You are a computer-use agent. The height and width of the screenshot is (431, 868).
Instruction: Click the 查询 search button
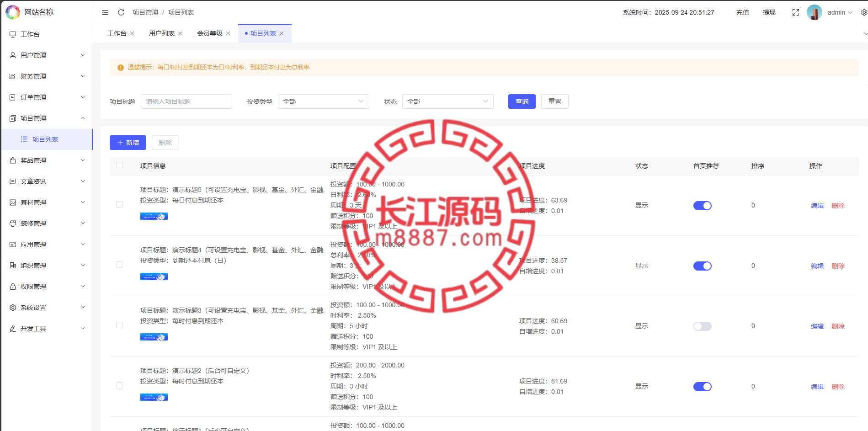pos(522,101)
